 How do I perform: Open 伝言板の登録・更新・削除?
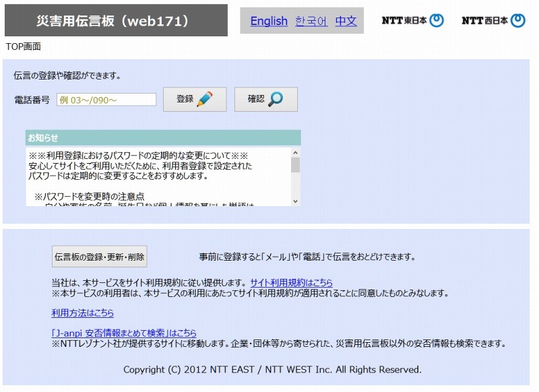[99, 257]
